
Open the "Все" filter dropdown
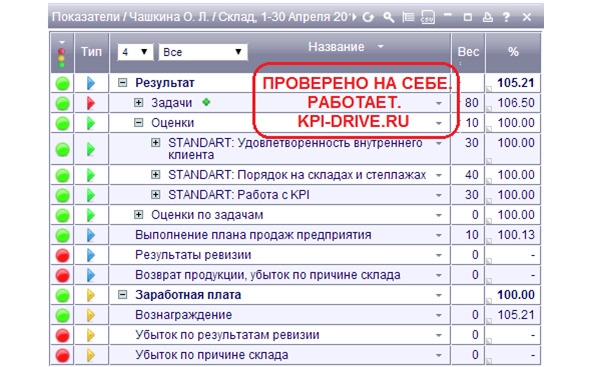point(203,52)
